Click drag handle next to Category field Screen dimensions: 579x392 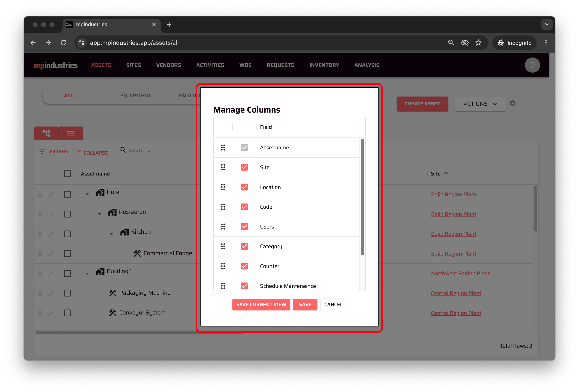tap(223, 246)
